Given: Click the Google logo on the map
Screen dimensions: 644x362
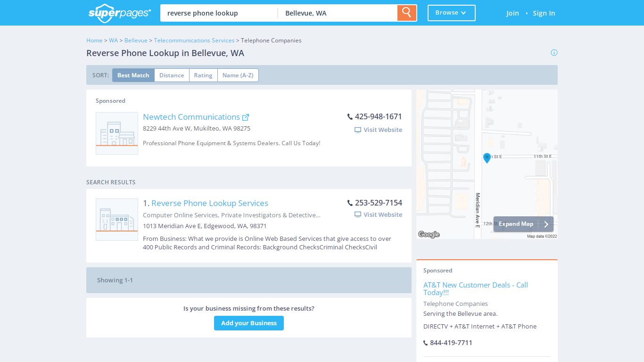Looking at the screenshot, I should pyautogui.click(x=429, y=234).
